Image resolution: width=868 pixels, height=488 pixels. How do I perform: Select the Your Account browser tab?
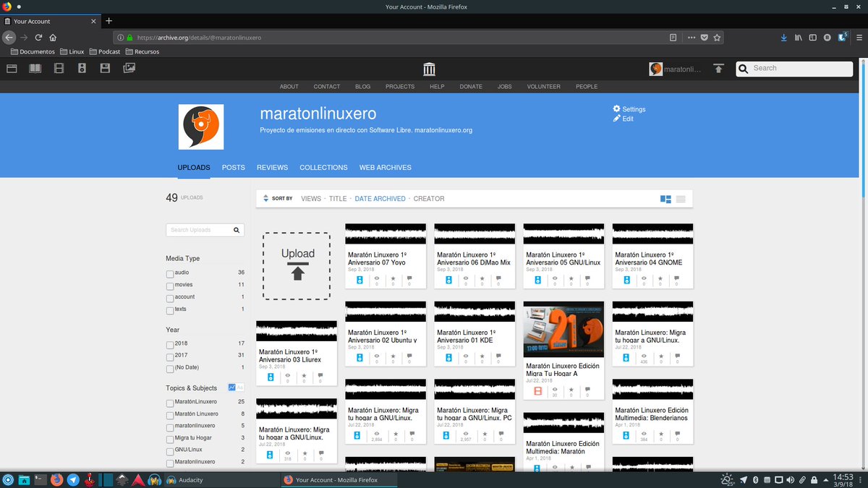click(x=51, y=21)
